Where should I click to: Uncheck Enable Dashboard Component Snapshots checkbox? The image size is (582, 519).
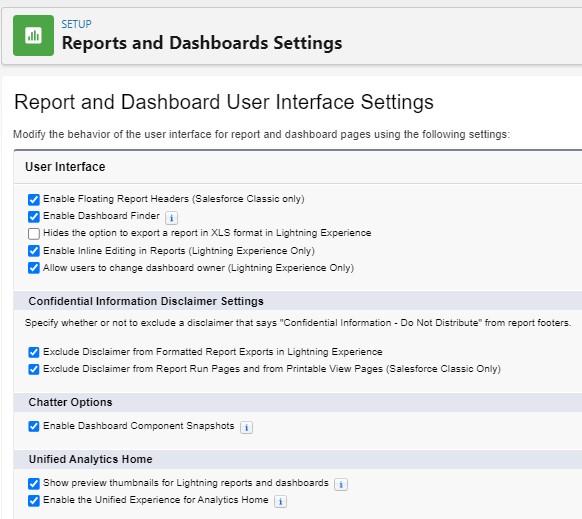point(34,426)
